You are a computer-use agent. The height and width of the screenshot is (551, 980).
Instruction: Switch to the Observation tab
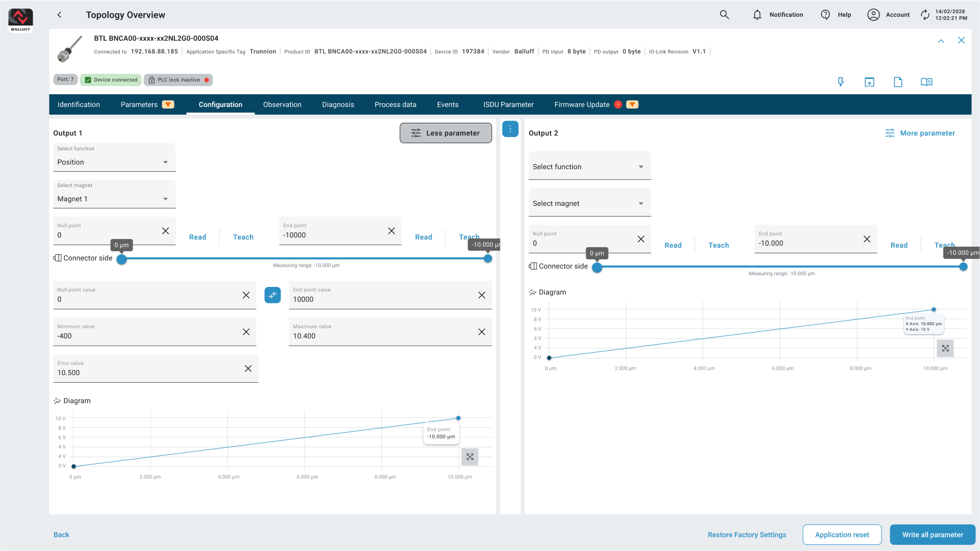[282, 104]
